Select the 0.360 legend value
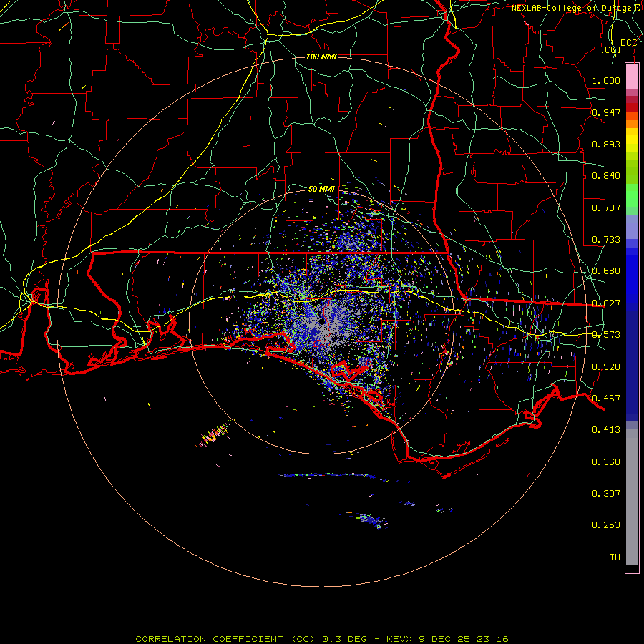 pyautogui.click(x=606, y=462)
